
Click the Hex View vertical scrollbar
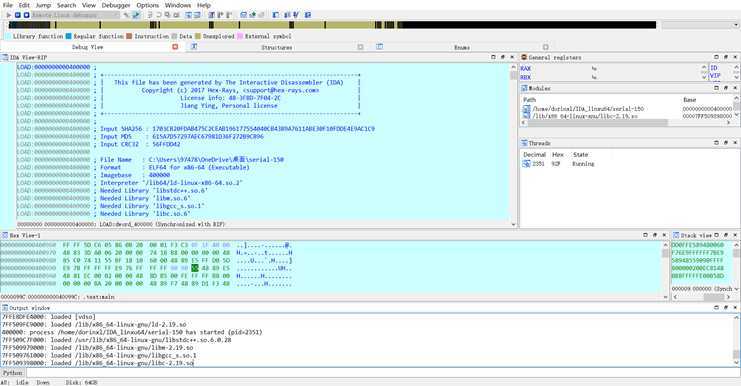tap(665, 271)
